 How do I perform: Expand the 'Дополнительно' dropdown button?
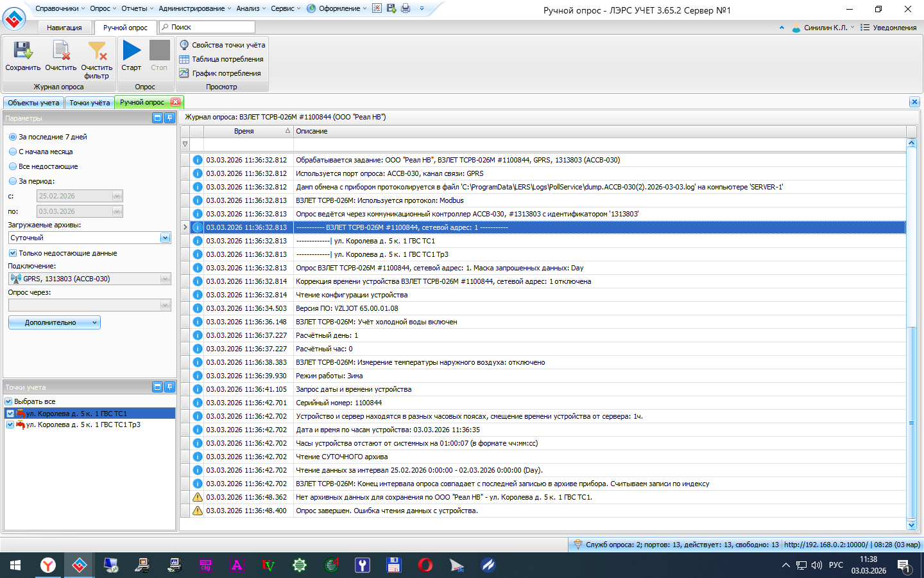click(55, 322)
